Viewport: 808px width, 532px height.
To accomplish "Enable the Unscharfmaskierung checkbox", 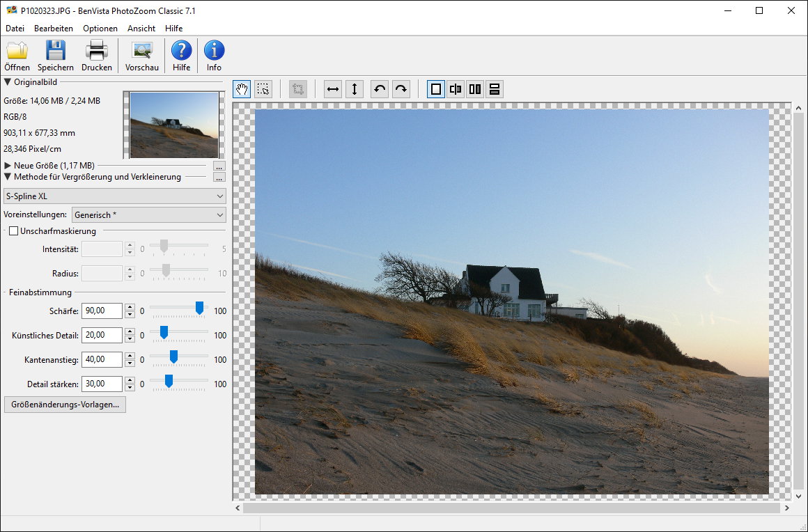I will pos(13,231).
